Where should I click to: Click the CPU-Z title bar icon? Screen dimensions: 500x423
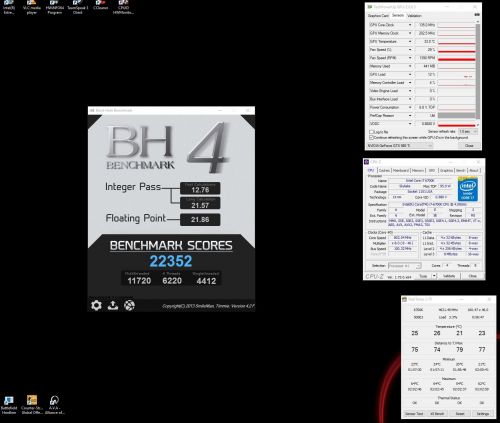(x=367, y=162)
